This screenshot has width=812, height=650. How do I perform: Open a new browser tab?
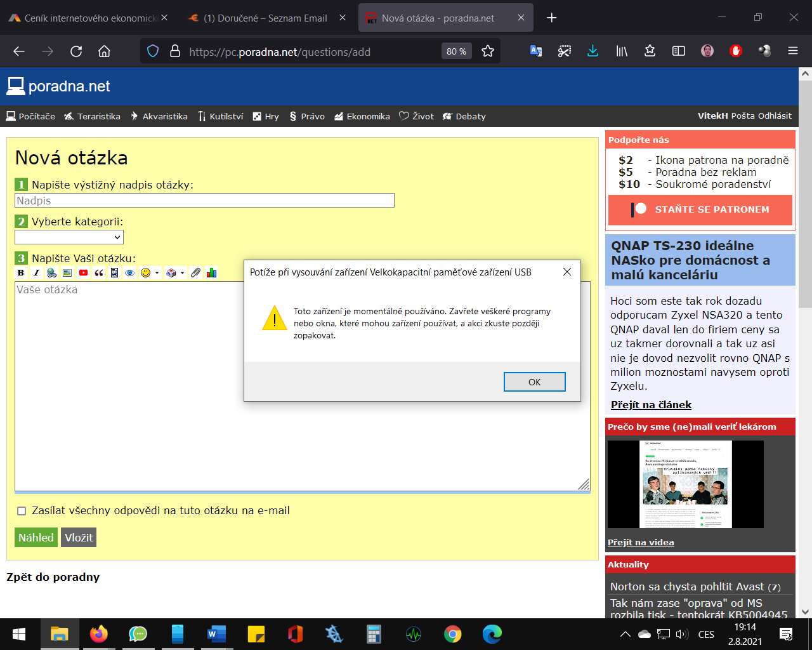coord(552,18)
